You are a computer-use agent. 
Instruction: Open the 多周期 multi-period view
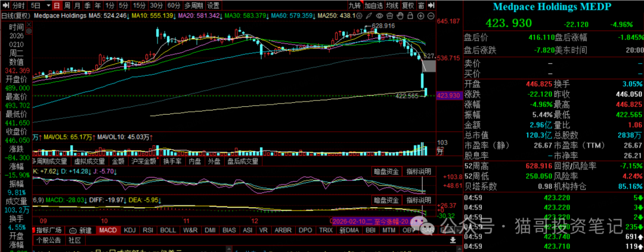[x=193, y=5]
